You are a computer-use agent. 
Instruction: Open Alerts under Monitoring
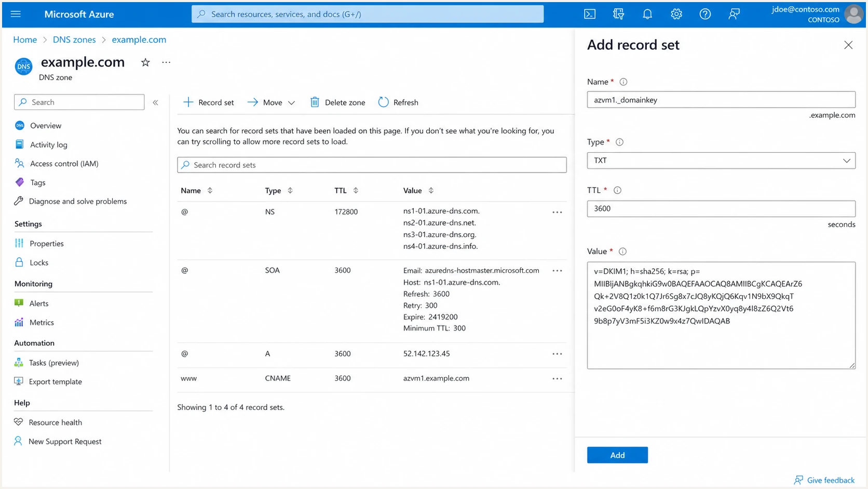tap(32, 303)
